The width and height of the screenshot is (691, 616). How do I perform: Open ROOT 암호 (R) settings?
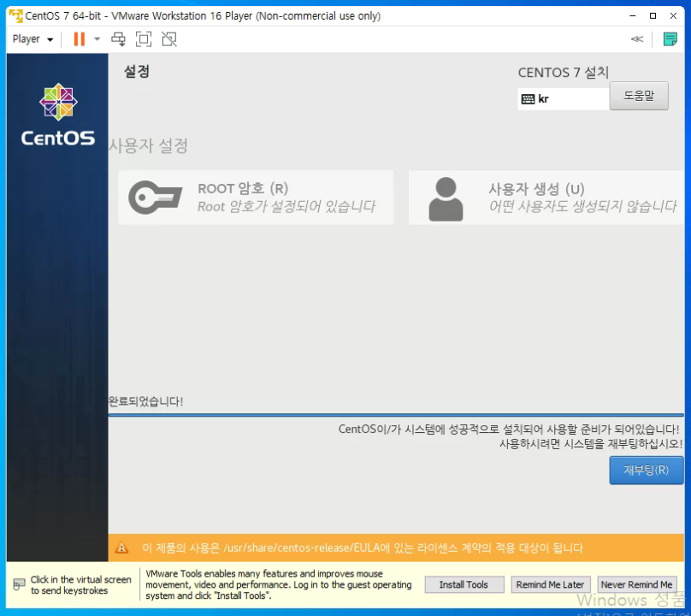point(256,198)
